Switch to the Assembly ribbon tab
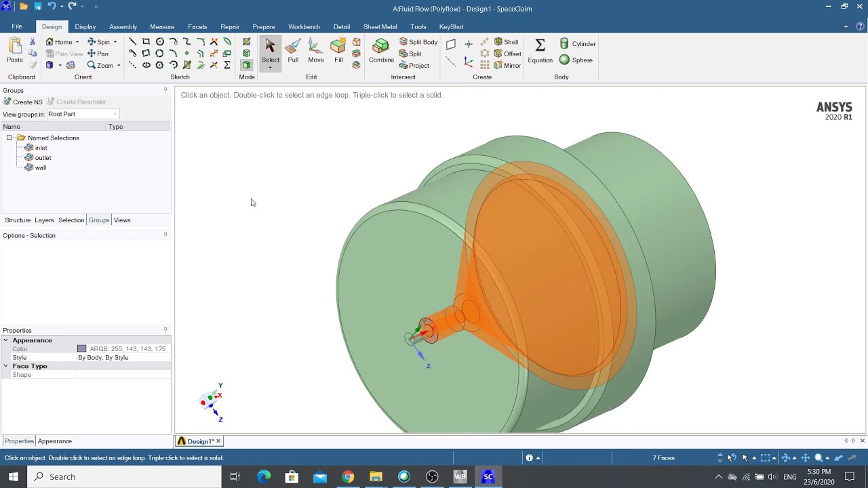The width and height of the screenshot is (868, 488). 123,26
